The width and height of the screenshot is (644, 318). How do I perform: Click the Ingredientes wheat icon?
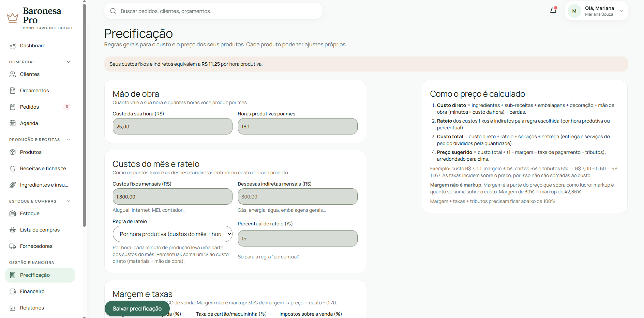coord(13,185)
